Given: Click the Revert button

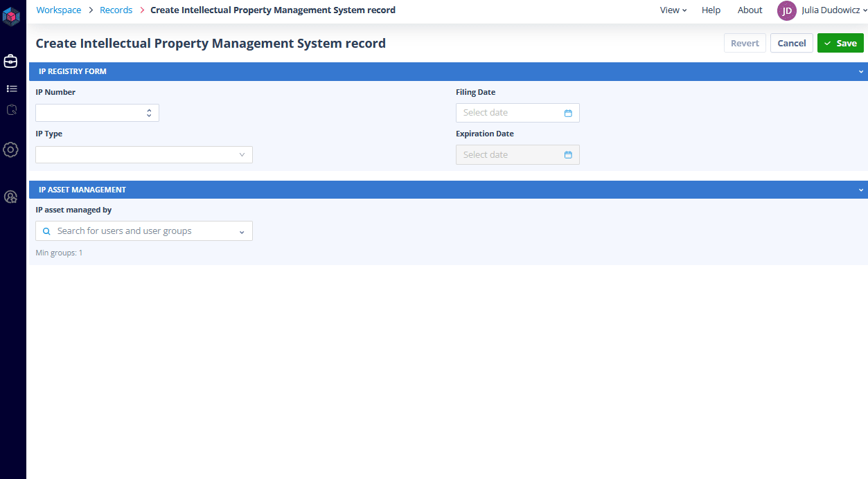Looking at the screenshot, I should pos(745,43).
